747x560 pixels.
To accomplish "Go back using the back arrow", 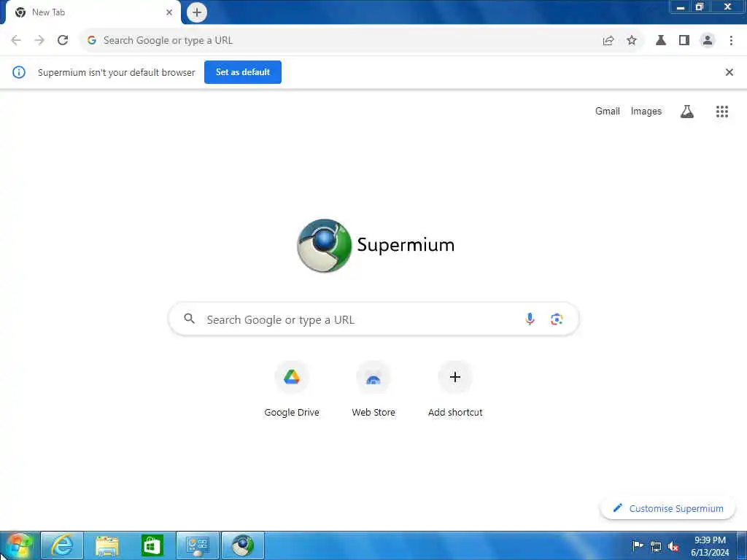I will [16, 41].
